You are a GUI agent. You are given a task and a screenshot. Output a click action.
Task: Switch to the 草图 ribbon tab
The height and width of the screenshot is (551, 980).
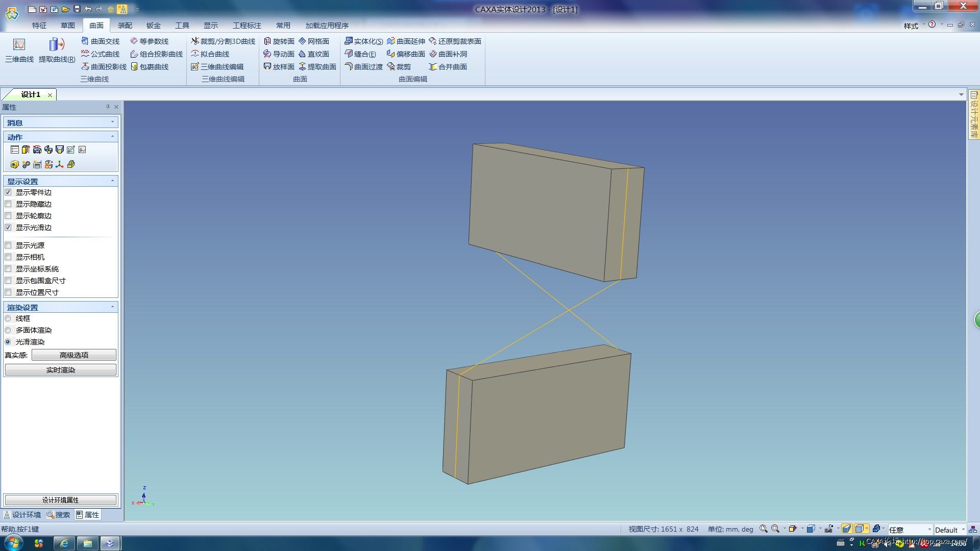[x=68, y=26]
